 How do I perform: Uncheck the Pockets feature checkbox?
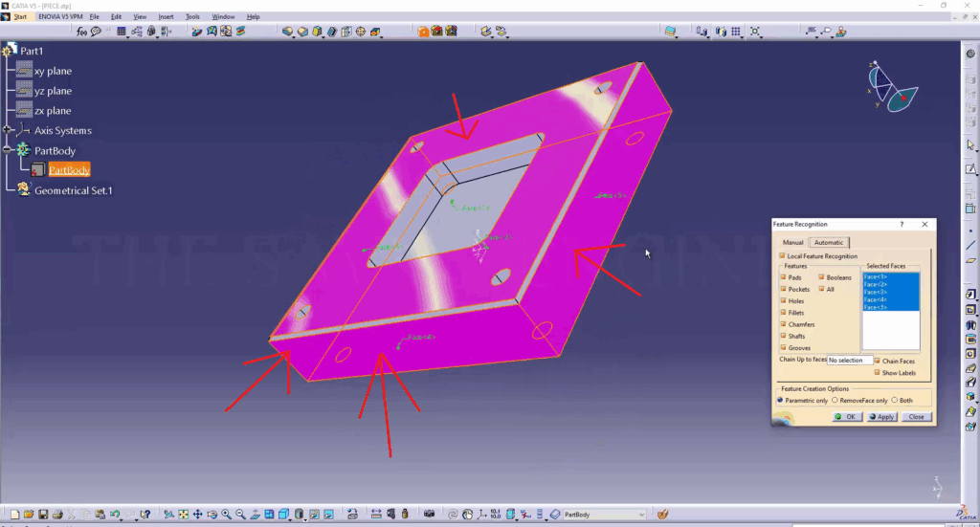784,289
